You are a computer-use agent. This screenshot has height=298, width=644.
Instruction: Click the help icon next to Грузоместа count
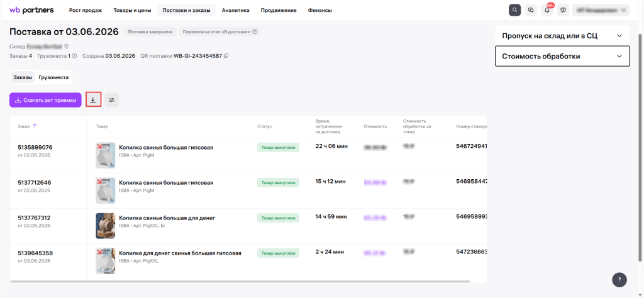(x=74, y=56)
